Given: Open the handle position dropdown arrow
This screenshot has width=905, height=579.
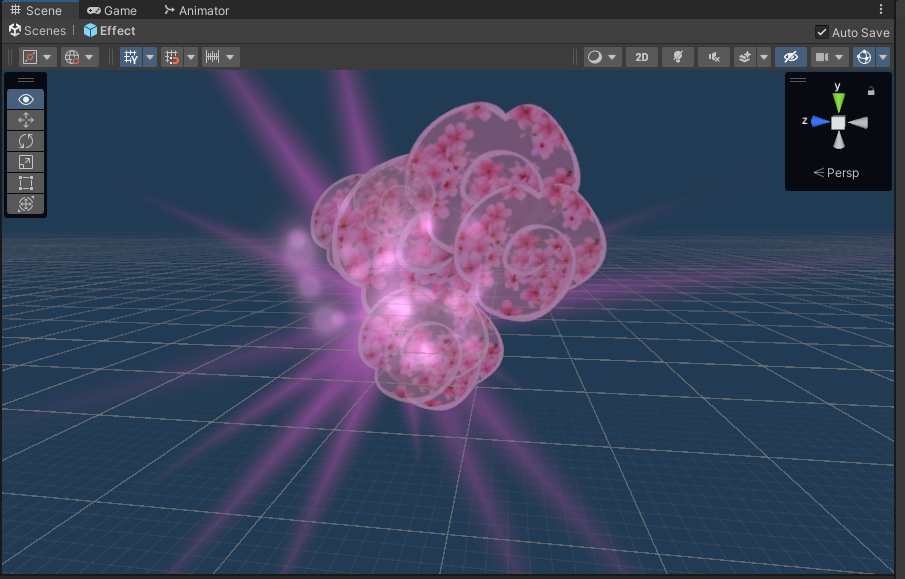Looking at the screenshot, I should pyautogui.click(x=47, y=57).
